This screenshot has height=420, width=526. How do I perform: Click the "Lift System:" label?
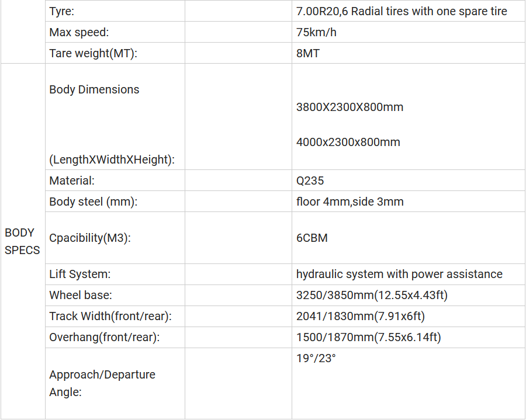(79, 274)
